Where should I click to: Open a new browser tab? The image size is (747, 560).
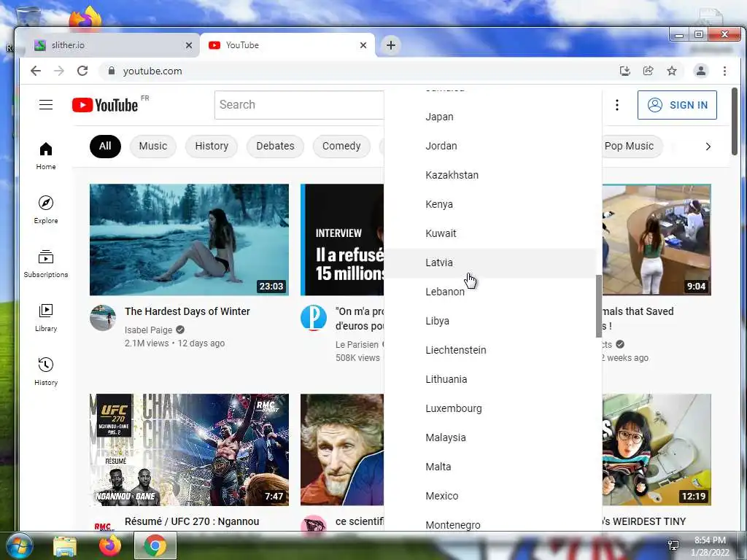coord(391,45)
